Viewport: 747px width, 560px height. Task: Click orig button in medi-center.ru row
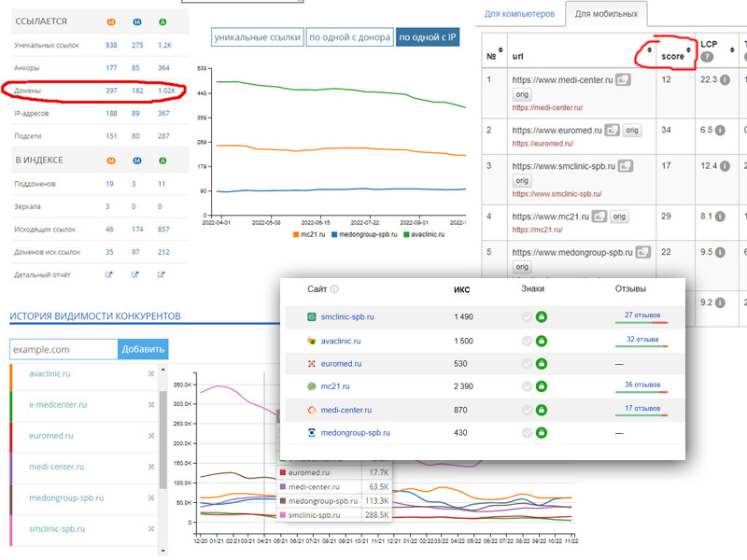[522, 94]
